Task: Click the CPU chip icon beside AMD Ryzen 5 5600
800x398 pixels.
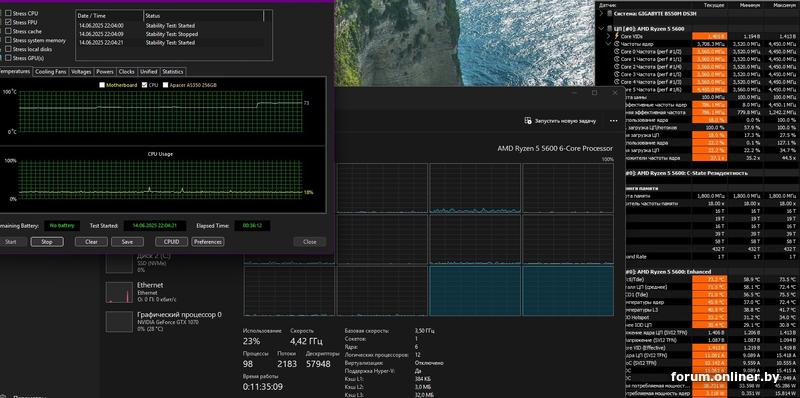Action: coord(610,29)
